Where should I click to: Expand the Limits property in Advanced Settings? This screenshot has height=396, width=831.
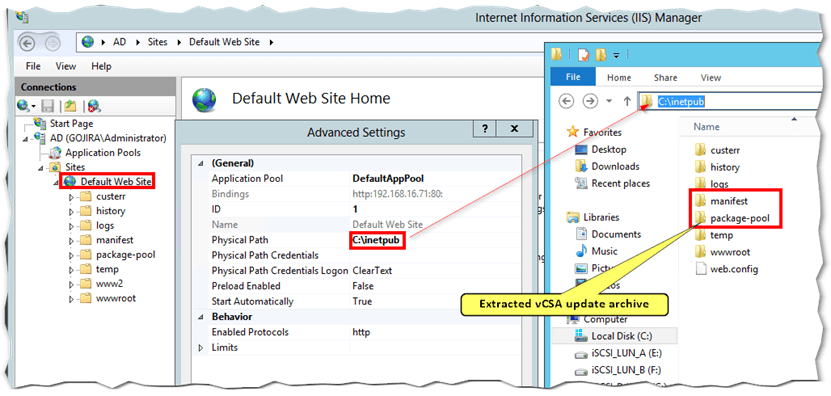point(200,348)
